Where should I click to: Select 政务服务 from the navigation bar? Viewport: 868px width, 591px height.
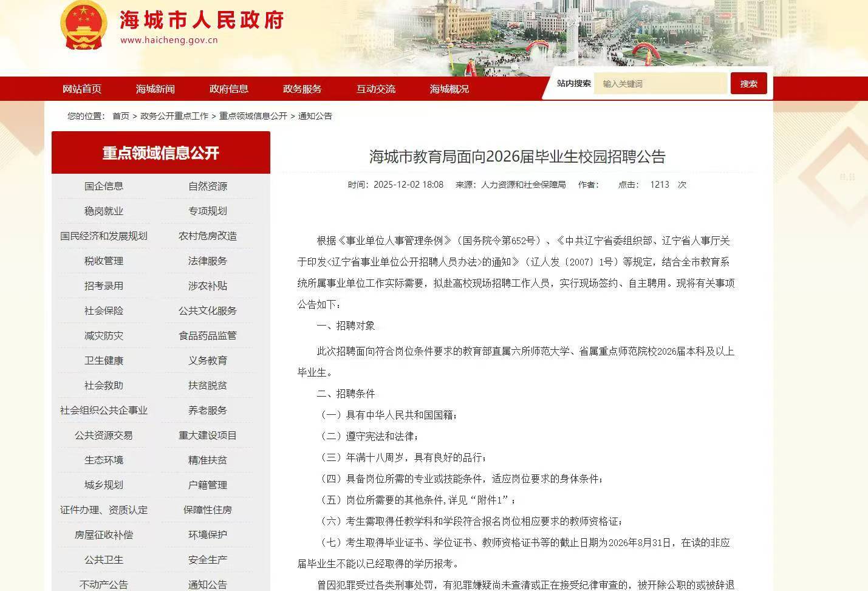(301, 89)
